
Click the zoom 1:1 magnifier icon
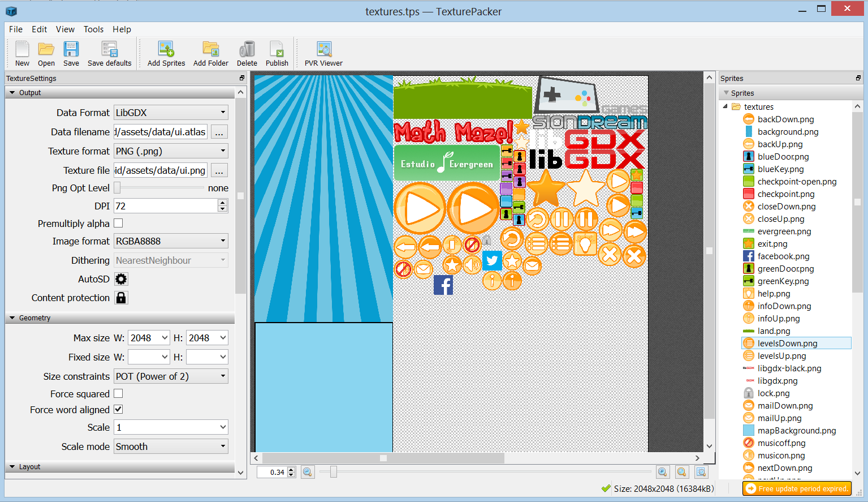coord(682,472)
